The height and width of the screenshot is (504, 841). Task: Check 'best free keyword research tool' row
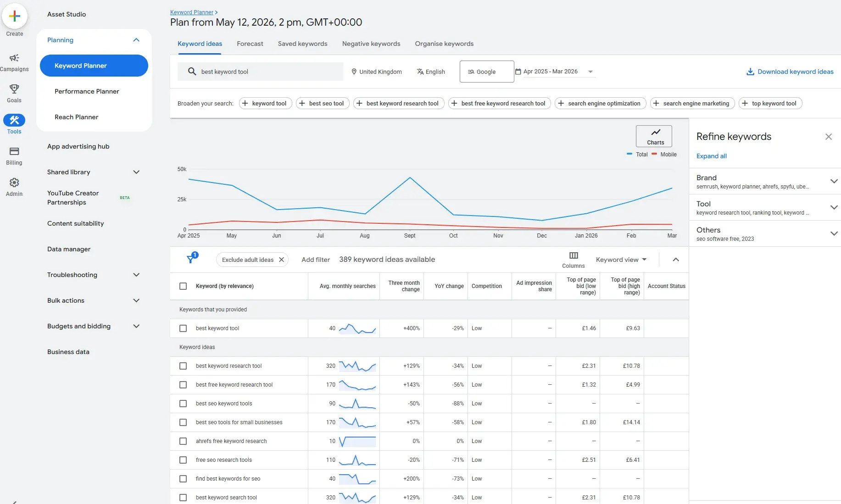pyautogui.click(x=183, y=385)
